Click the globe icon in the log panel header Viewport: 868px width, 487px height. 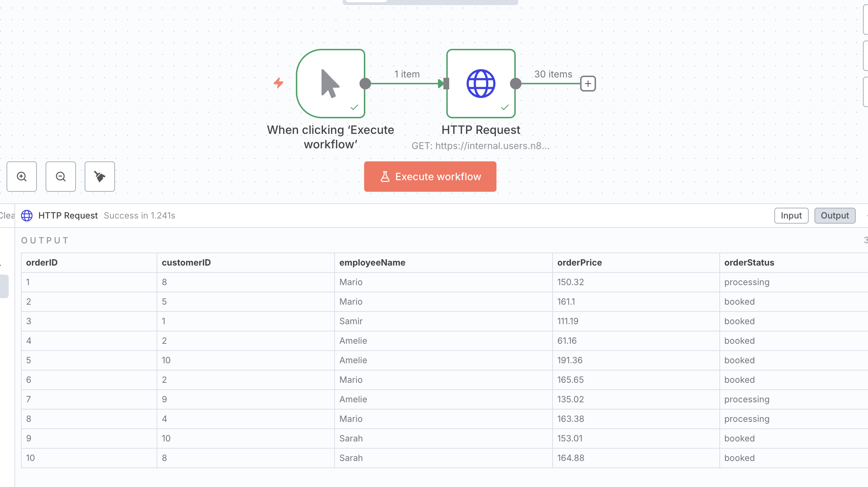pyautogui.click(x=27, y=216)
